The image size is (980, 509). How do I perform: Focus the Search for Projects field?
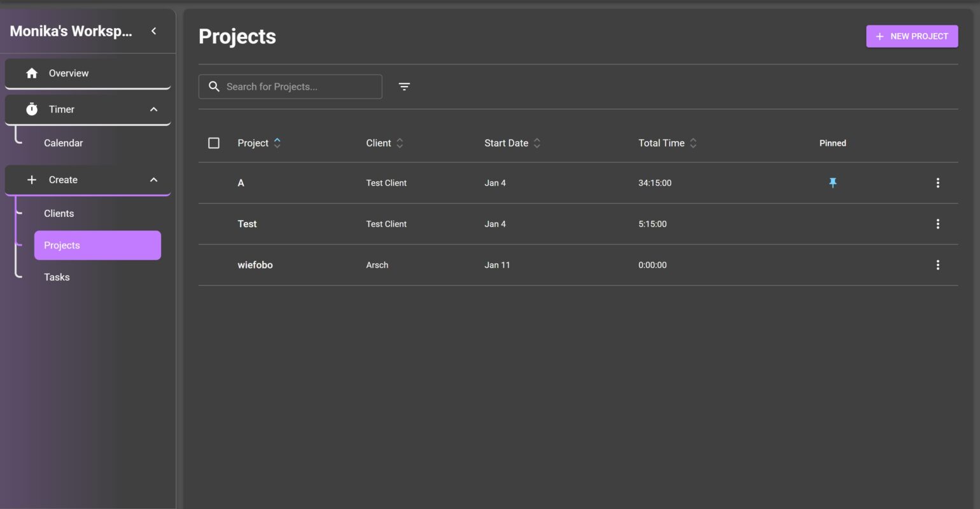[299, 87]
